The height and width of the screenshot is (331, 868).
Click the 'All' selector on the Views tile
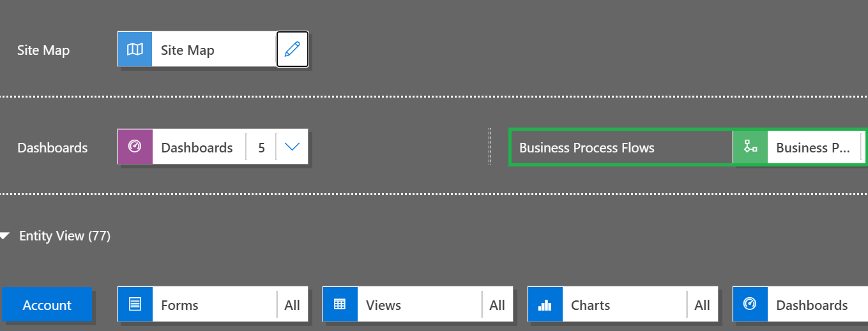497,305
